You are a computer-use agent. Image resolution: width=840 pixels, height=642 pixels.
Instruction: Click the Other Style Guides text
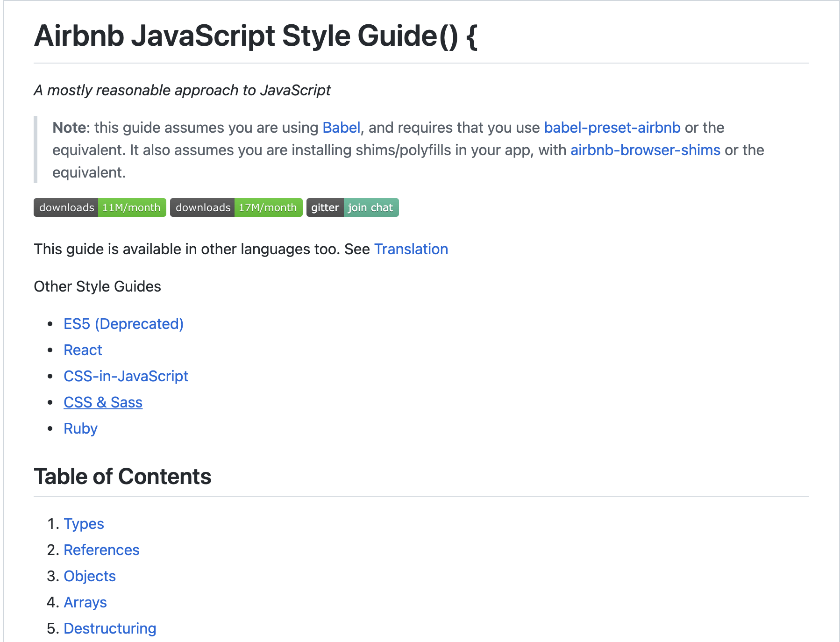(97, 286)
